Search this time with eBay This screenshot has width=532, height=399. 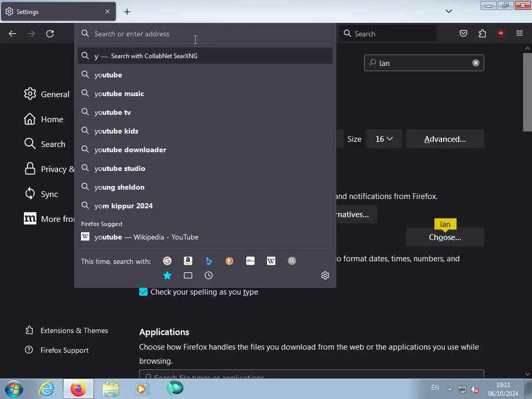(250, 261)
